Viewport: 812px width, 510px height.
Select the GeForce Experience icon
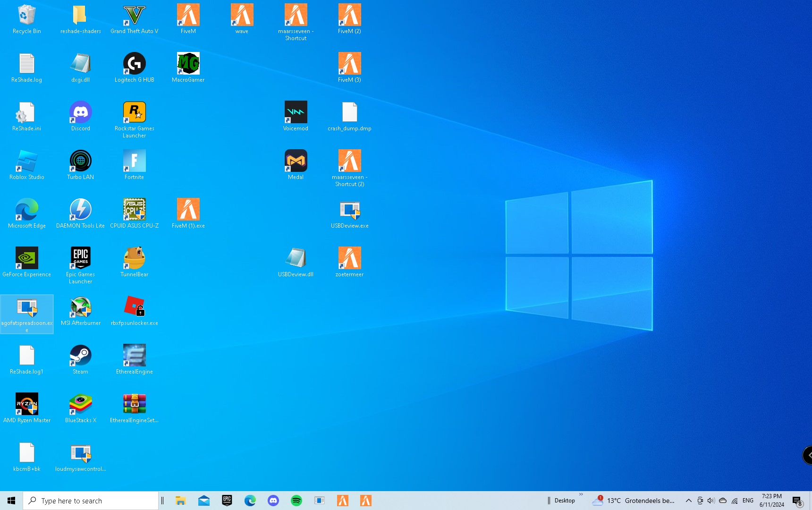pyautogui.click(x=27, y=262)
